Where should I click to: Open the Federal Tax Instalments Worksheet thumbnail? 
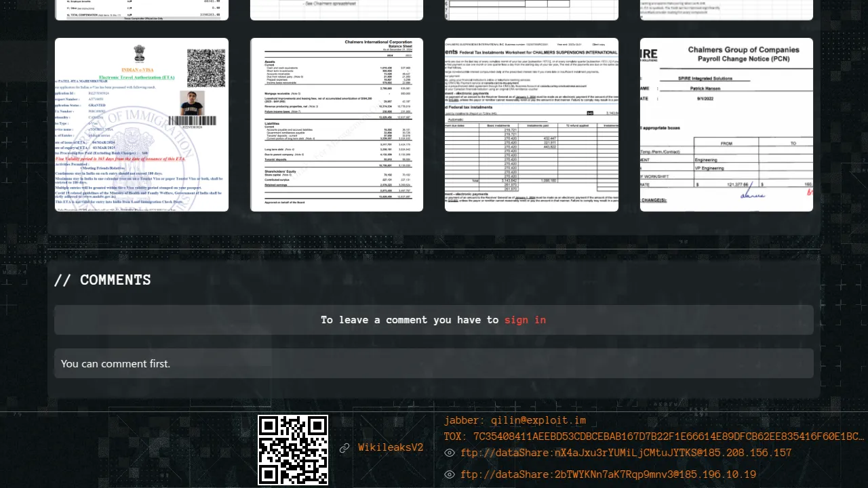(532, 125)
